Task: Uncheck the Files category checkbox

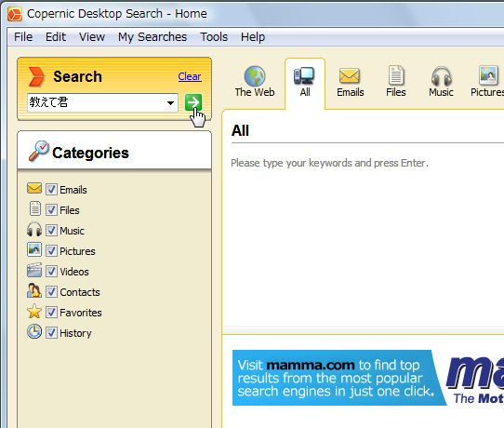Action: pos(51,210)
